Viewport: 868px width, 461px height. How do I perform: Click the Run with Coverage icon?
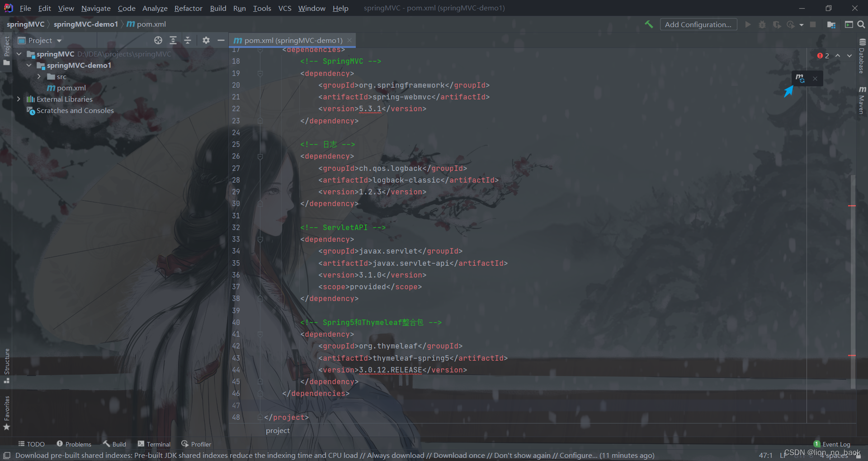(777, 24)
